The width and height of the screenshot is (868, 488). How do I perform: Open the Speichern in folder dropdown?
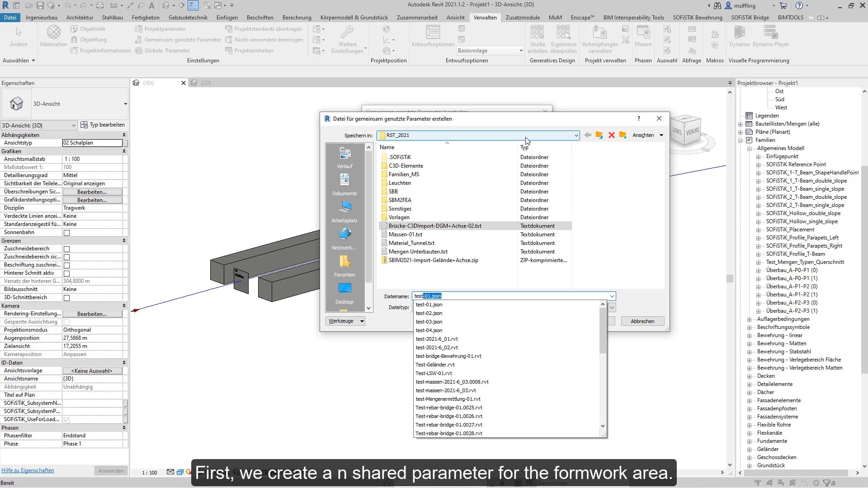(x=576, y=135)
